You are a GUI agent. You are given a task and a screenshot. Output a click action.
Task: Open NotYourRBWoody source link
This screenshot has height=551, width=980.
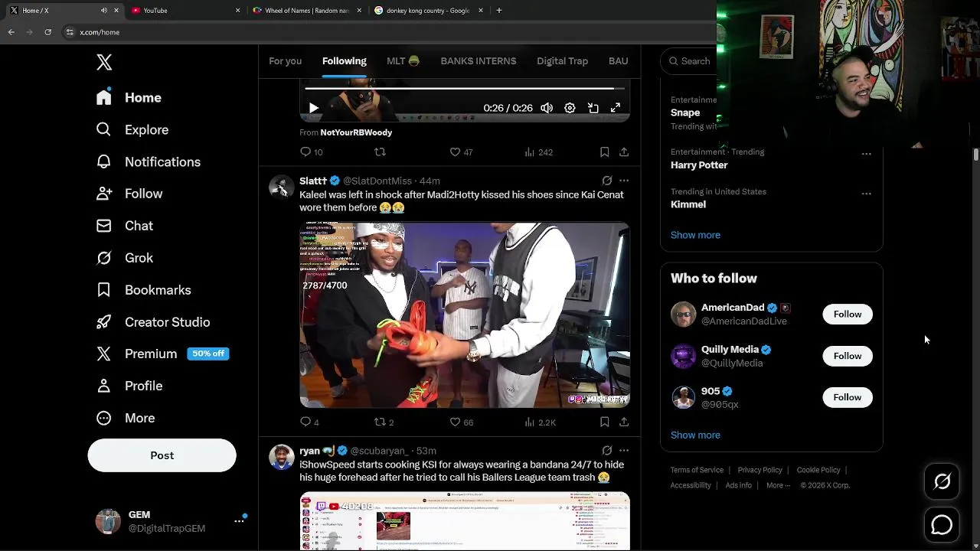pyautogui.click(x=356, y=132)
